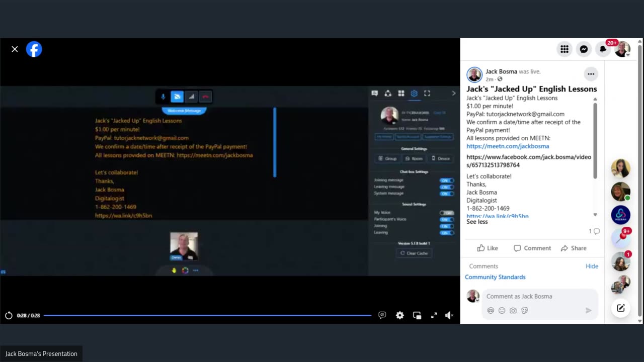Start a new message with compose icon
The height and width of the screenshot is (362, 644).
click(x=620, y=308)
